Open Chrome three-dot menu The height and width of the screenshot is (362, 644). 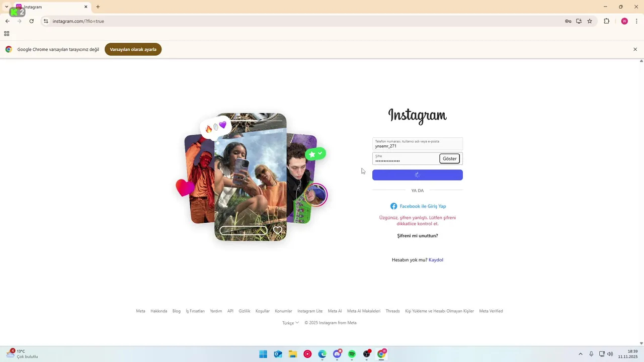(x=636, y=21)
